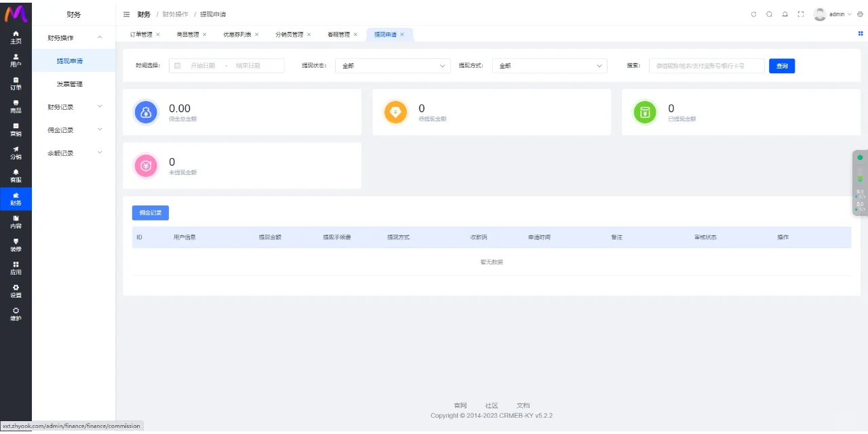Open the notification bell
This screenshot has width=868, height=434.
[785, 14]
